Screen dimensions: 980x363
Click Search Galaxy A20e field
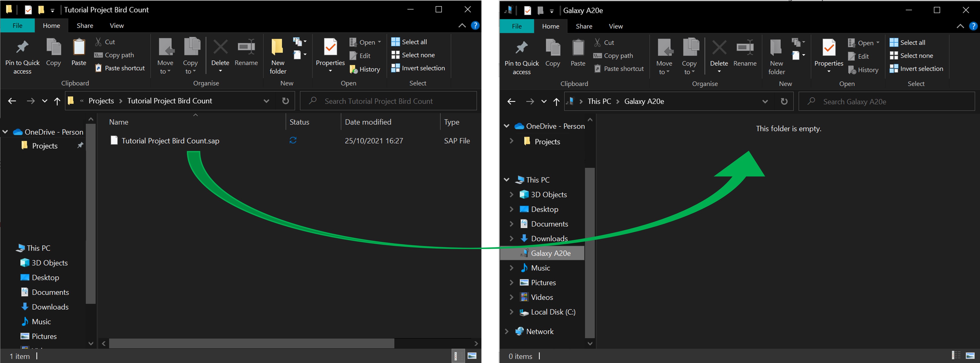[886, 102]
